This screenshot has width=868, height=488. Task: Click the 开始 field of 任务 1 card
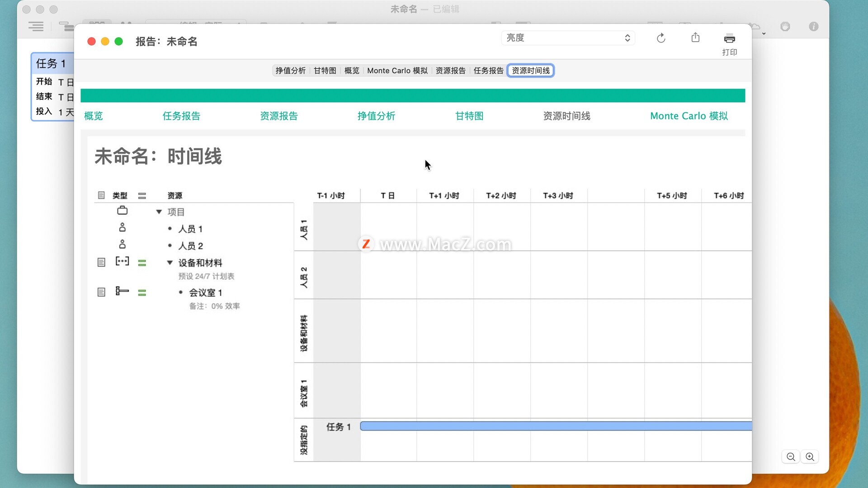click(54, 82)
